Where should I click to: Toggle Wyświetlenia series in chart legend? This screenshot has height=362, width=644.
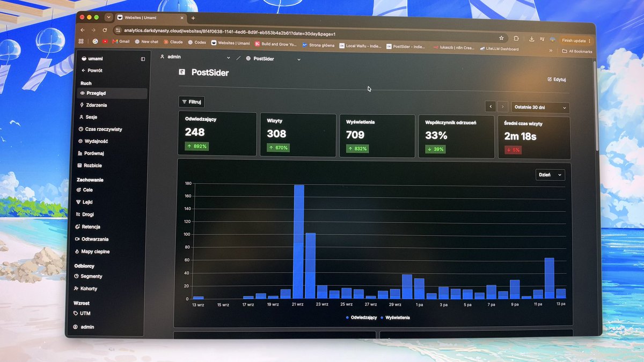click(395, 317)
